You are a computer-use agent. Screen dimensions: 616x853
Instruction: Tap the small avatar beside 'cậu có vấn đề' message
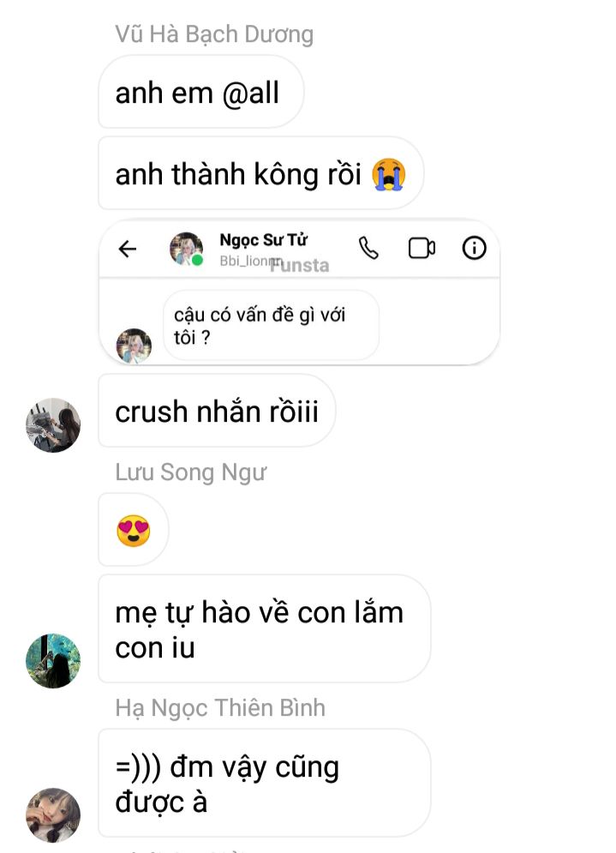tap(134, 345)
